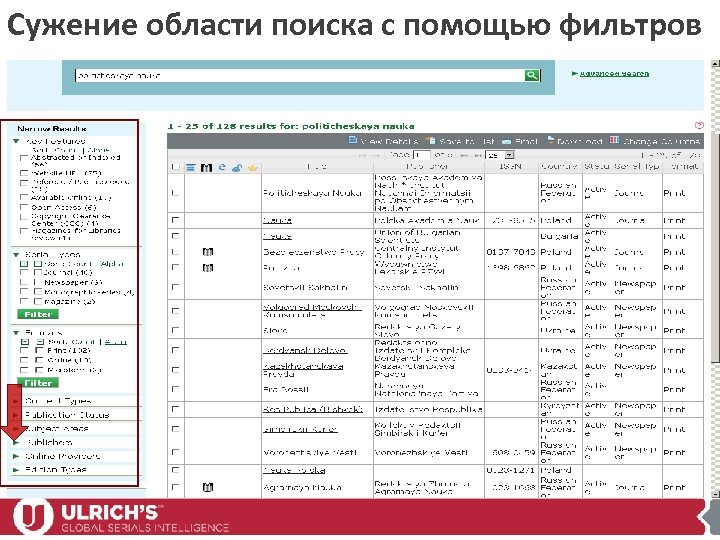Check the Refereed / Peer-reviewed filter
The image size is (720, 540).
click(x=24, y=183)
